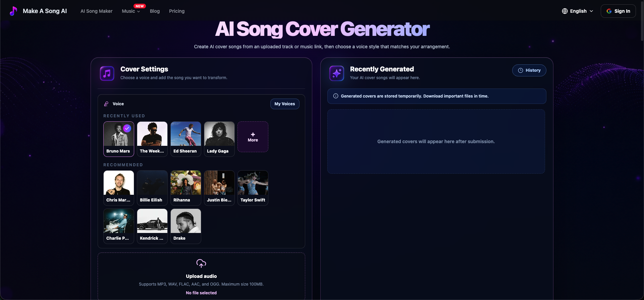Click the RECOMMENDED section label

[123, 165]
